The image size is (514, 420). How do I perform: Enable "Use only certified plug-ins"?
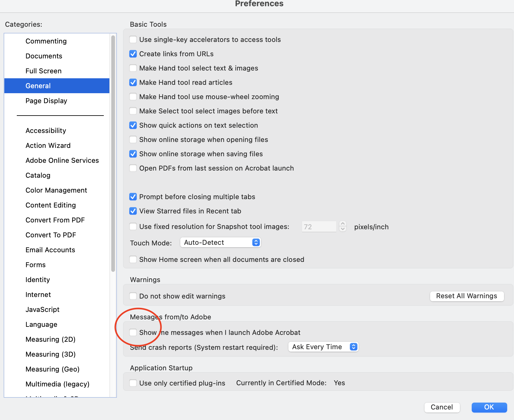(x=133, y=383)
